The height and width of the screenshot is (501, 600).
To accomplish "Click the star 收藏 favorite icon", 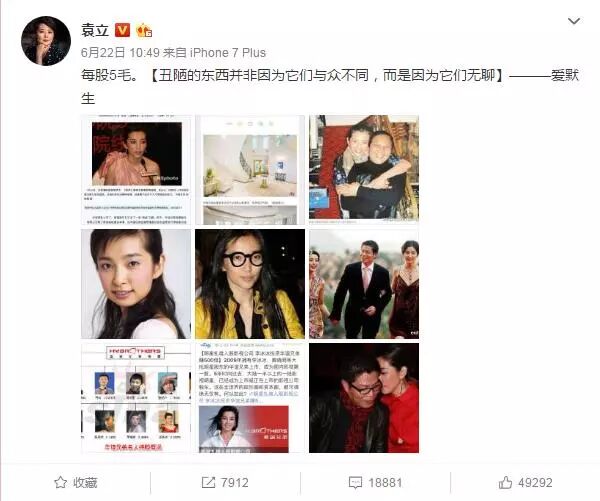I will point(60,482).
